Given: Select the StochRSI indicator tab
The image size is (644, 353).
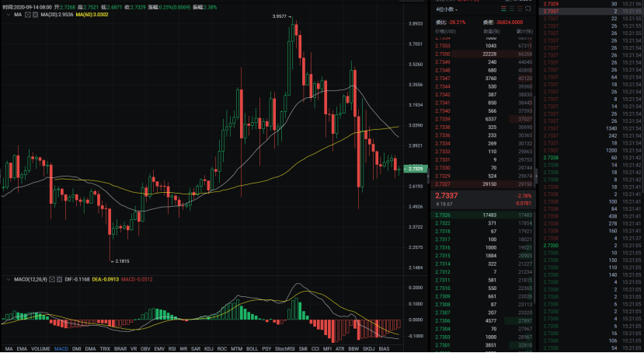Looking at the screenshot, I should (285, 349).
